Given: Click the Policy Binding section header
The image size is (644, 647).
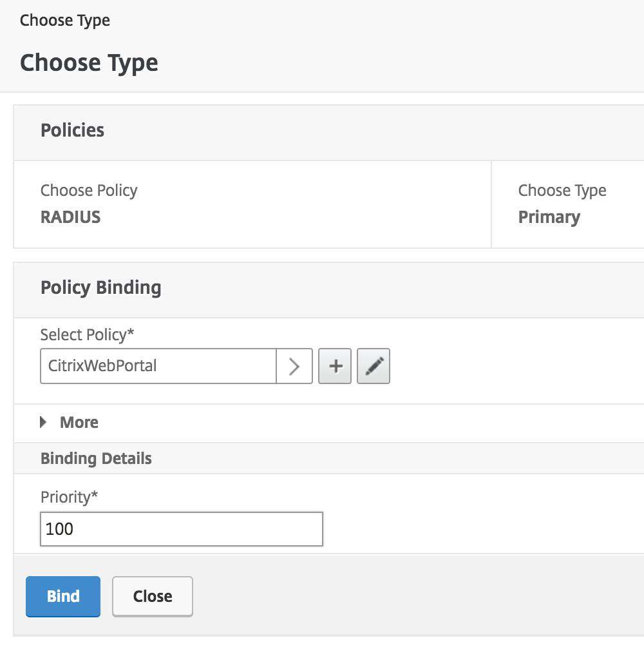Looking at the screenshot, I should [100, 287].
